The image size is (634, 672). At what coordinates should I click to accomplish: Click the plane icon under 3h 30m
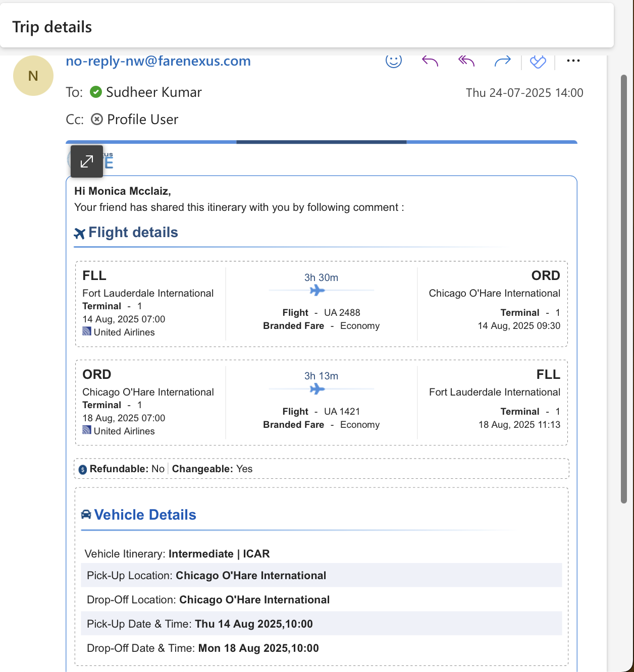pos(317,291)
